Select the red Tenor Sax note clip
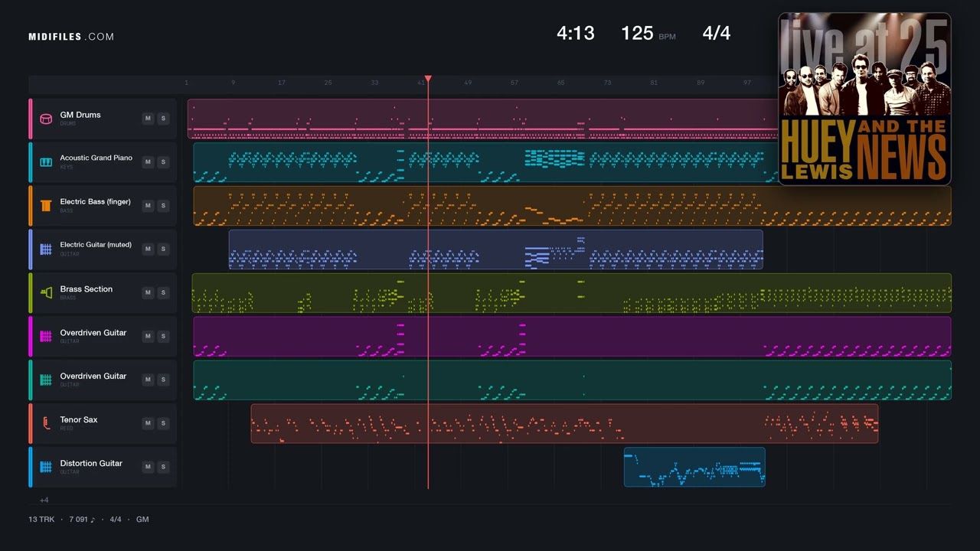The width and height of the screenshot is (980, 551). pyautogui.click(x=564, y=423)
